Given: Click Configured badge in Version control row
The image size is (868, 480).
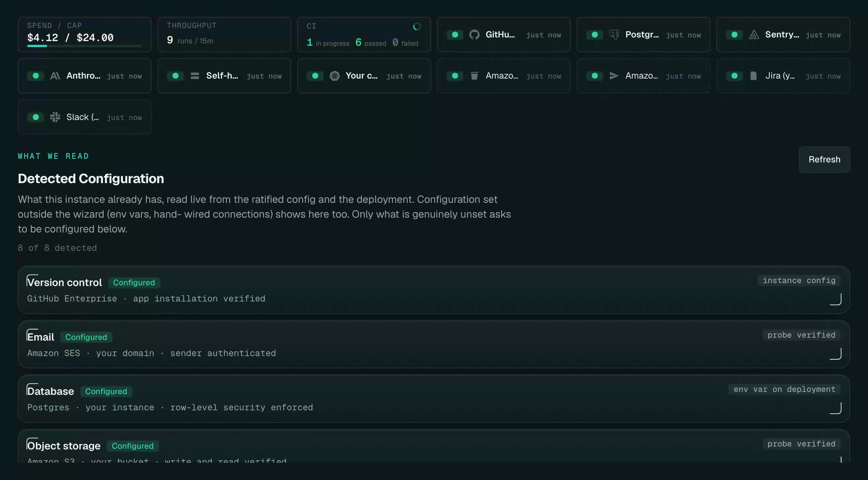Looking at the screenshot, I should point(134,282).
